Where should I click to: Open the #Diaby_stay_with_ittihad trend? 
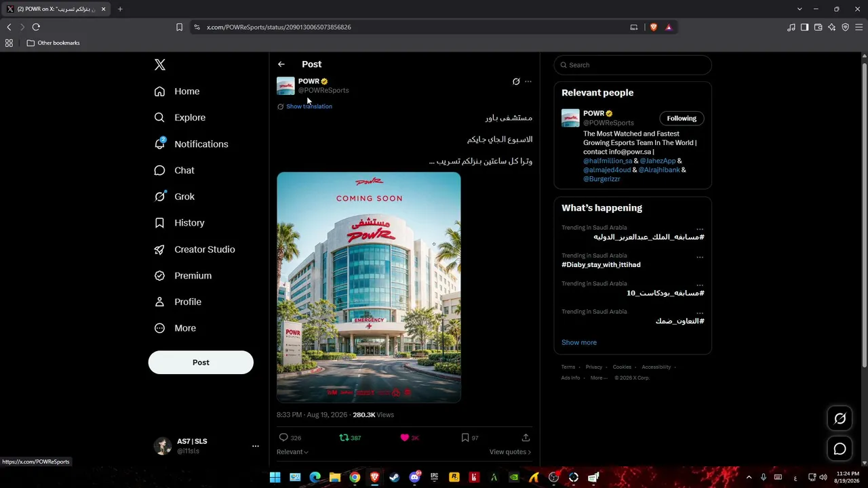tap(601, 265)
